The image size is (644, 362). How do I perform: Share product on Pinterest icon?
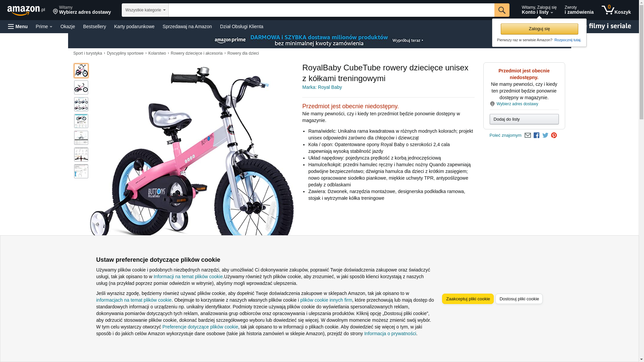(554, 135)
